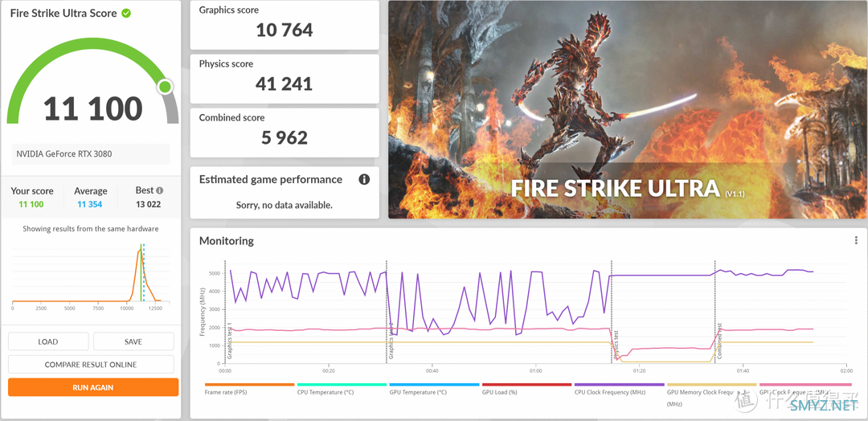Open the Monitoring panel three-dot menu
The image size is (868, 421).
856,240
